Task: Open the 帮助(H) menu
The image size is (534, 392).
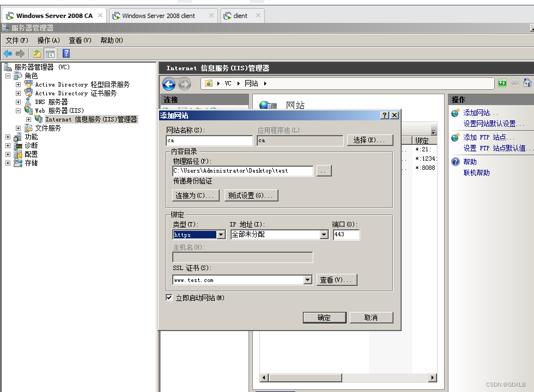Action: [x=112, y=40]
